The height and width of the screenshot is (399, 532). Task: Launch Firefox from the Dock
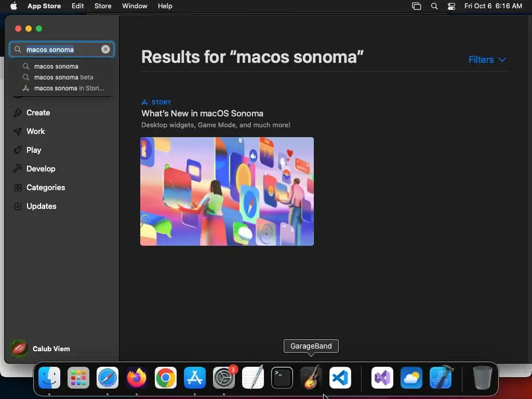coord(137,378)
